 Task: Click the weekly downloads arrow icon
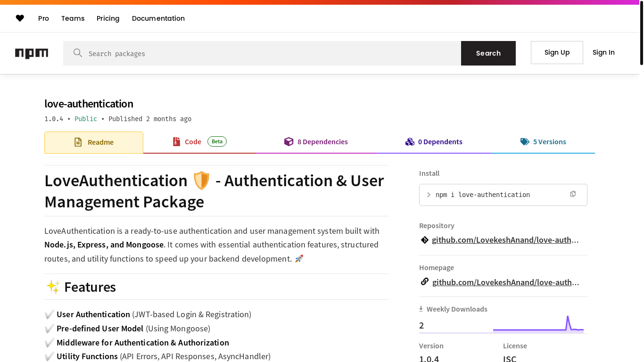[421, 309]
